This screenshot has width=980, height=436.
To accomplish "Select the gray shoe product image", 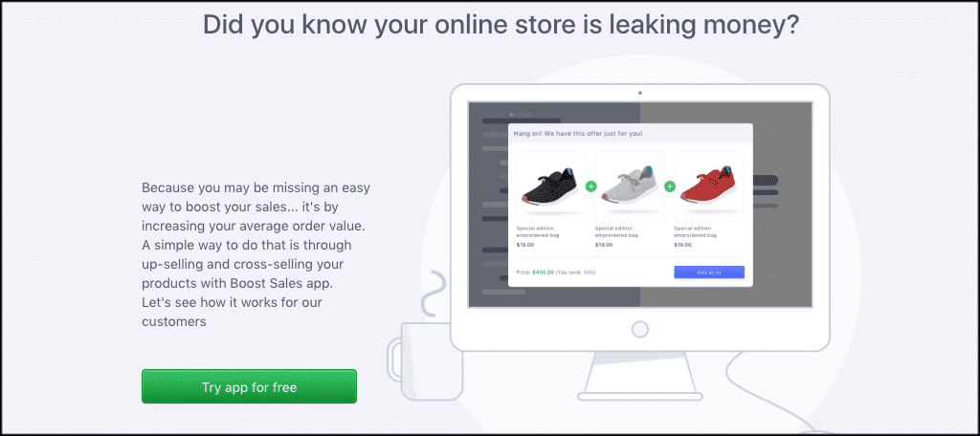I will [630, 186].
